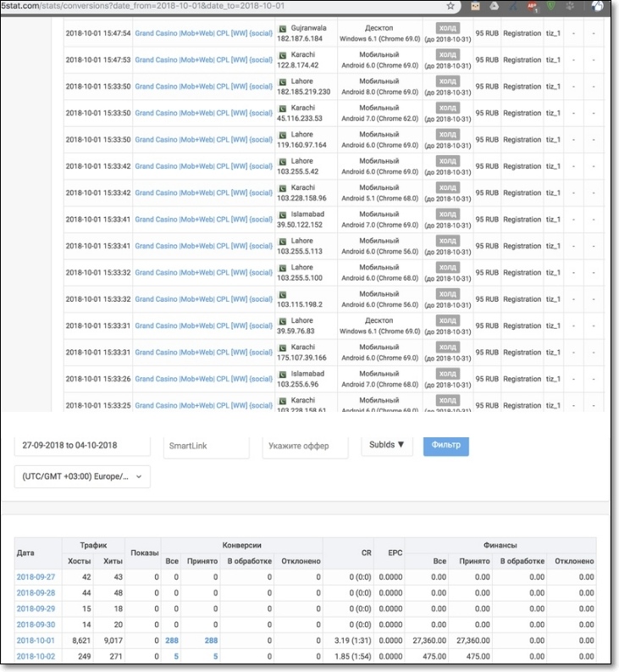Click the flag beside Islamabad 103.255.6.96
Image resolution: width=619 pixels, height=672 pixels.
(283, 375)
